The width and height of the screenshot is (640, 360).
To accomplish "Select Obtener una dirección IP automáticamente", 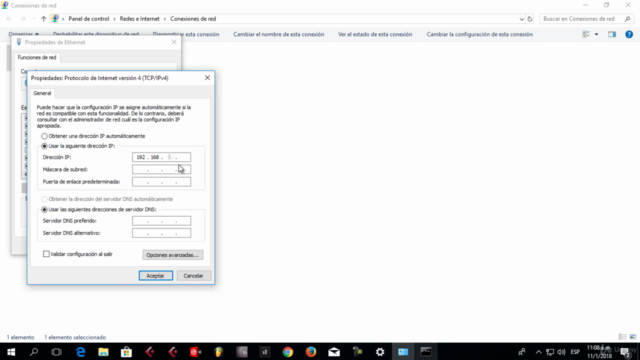I will tap(44, 136).
